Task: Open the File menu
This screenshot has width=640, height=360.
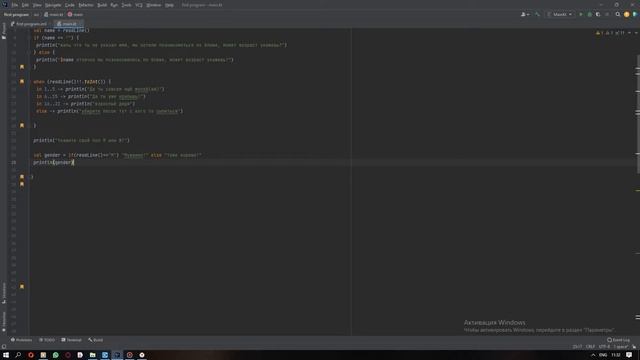Action: (15, 5)
